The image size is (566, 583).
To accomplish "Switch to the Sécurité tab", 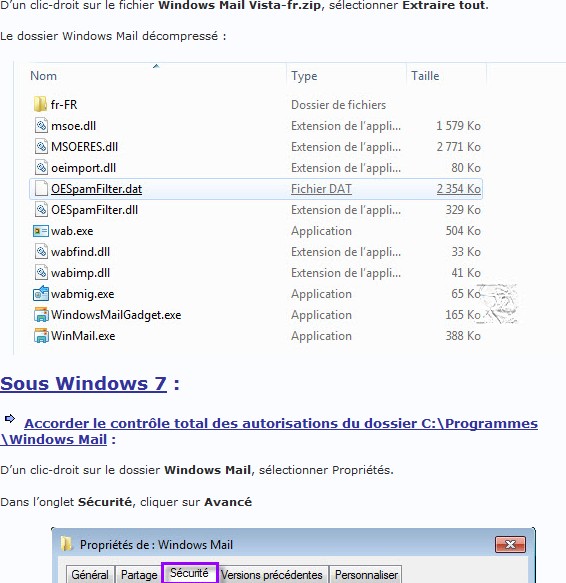I will [x=189, y=573].
